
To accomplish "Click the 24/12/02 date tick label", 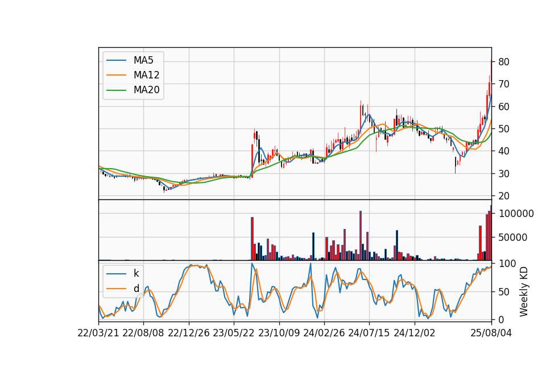I will [x=415, y=333].
